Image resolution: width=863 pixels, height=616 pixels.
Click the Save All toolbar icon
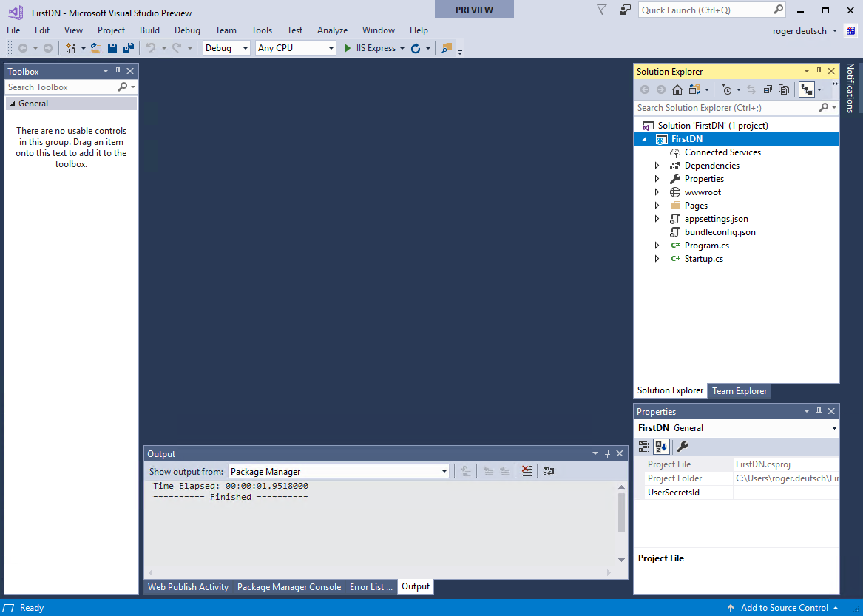tap(128, 48)
